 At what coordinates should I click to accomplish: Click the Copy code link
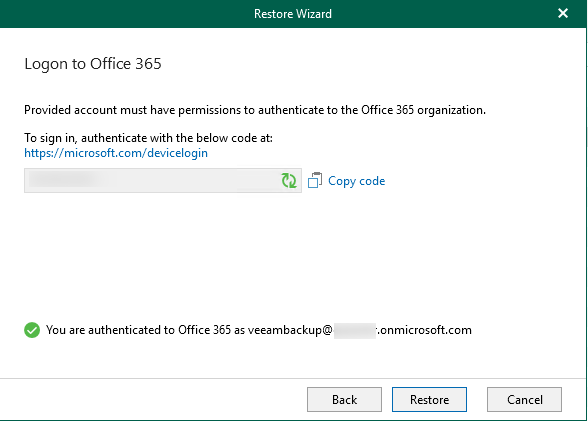(356, 181)
